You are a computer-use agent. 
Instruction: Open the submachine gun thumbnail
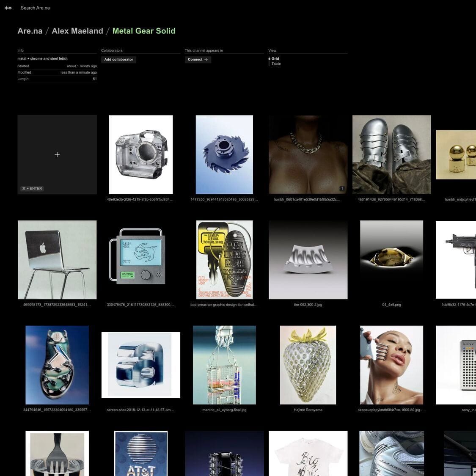click(x=456, y=260)
